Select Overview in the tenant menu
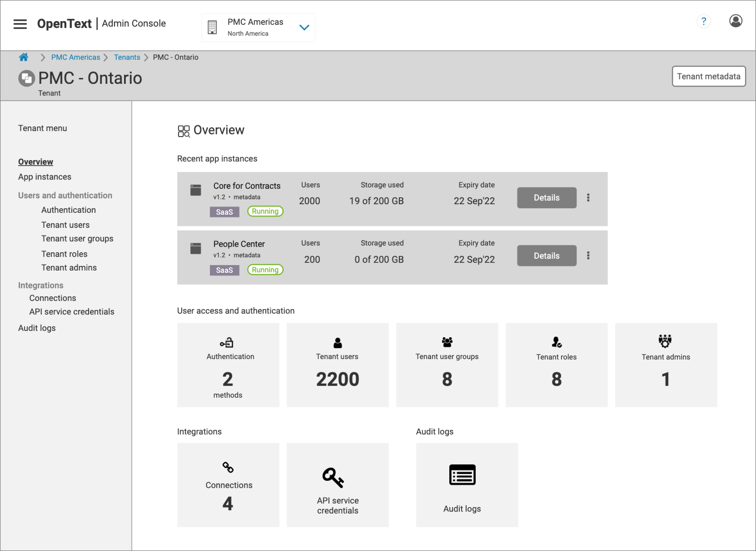The image size is (756, 551). click(x=36, y=162)
